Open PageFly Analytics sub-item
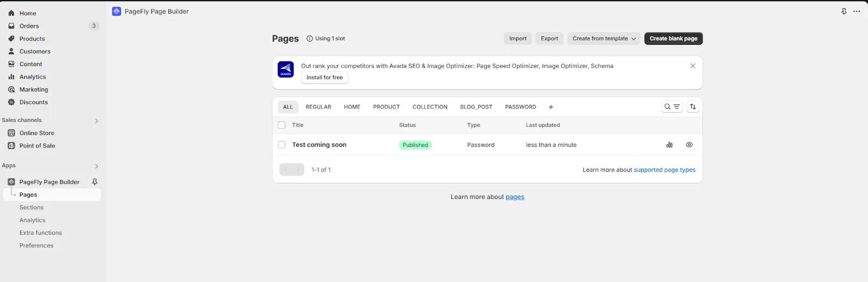The image size is (868, 282). pyautogui.click(x=33, y=220)
